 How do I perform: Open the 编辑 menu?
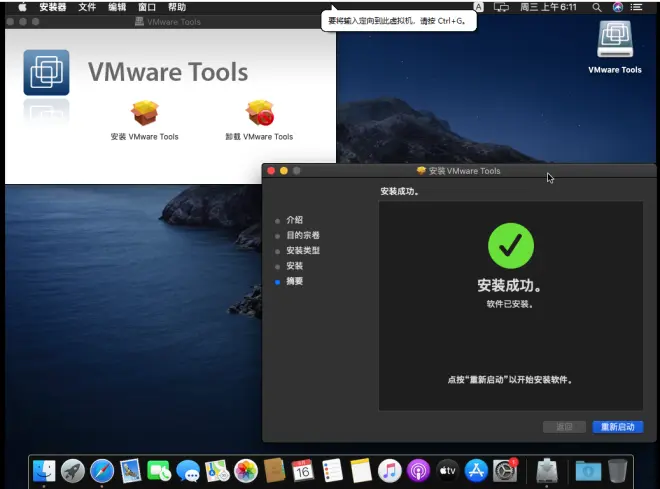117,7
